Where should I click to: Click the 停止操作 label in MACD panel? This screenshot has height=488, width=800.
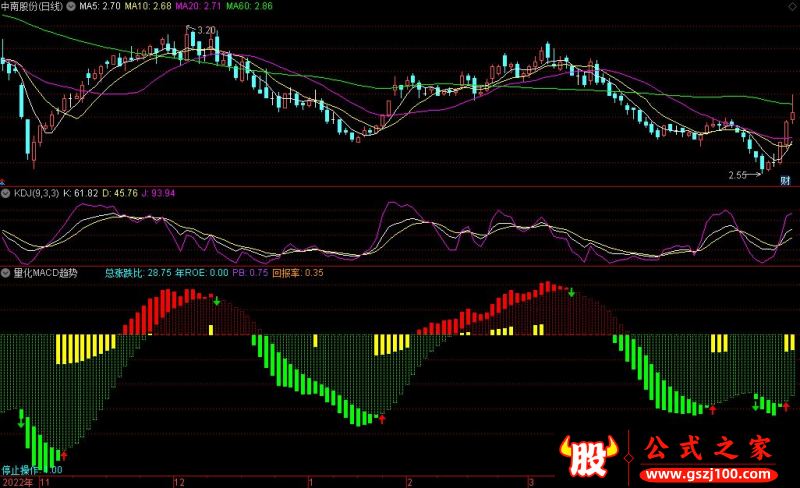(x=20, y=469)
